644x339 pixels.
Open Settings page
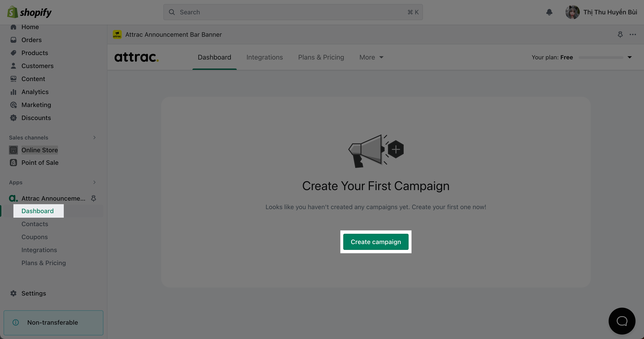34,293
